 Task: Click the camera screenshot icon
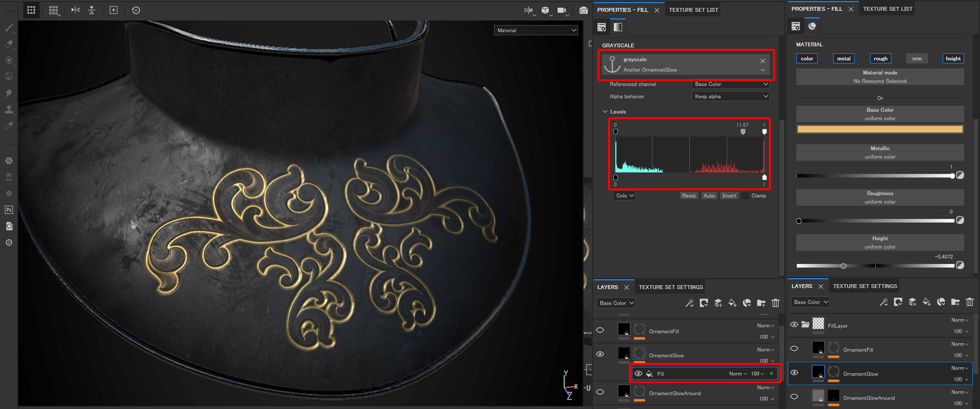pyautogui.click(x=583, y=10)
